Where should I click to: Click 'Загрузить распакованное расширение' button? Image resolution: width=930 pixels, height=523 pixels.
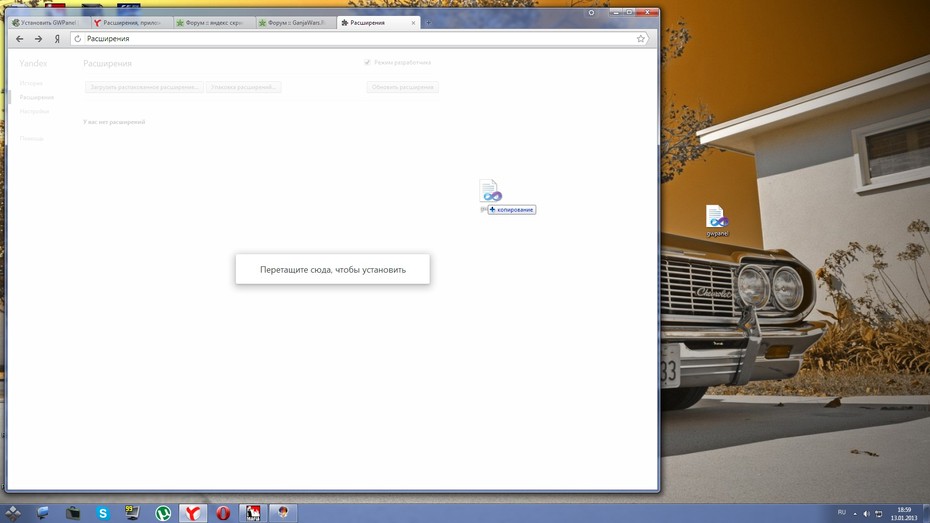[x=144, y=87]
